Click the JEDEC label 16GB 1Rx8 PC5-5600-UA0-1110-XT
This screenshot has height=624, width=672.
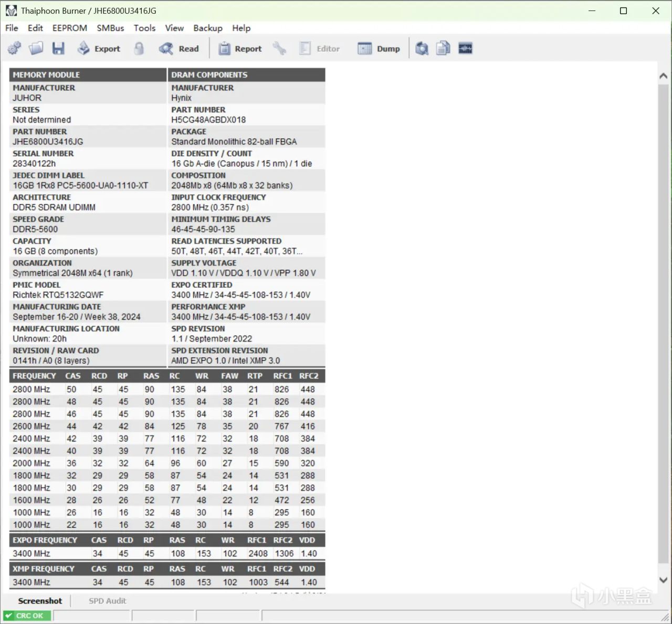(80, 186)
